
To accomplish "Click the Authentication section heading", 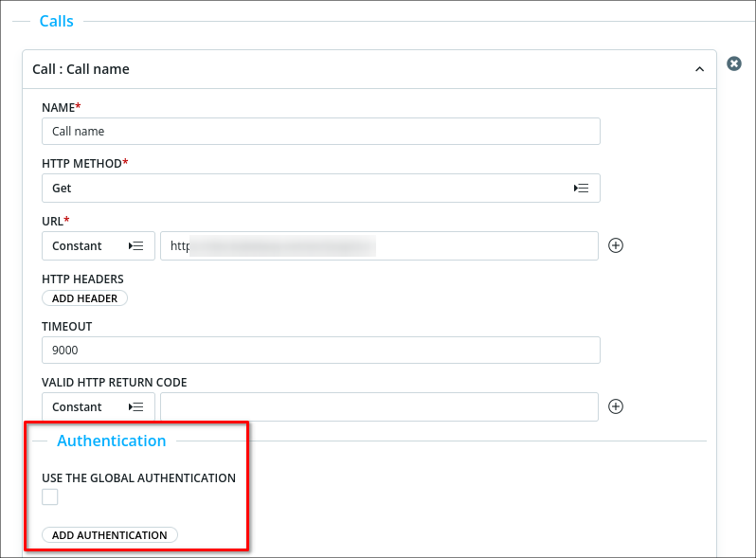I will click(x=111, y=441).
